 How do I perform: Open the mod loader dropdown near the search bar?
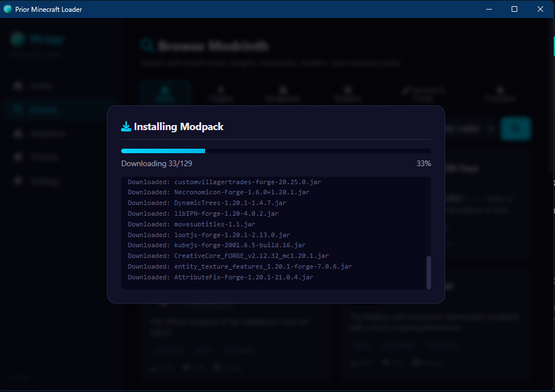click(x=470, y=128)
